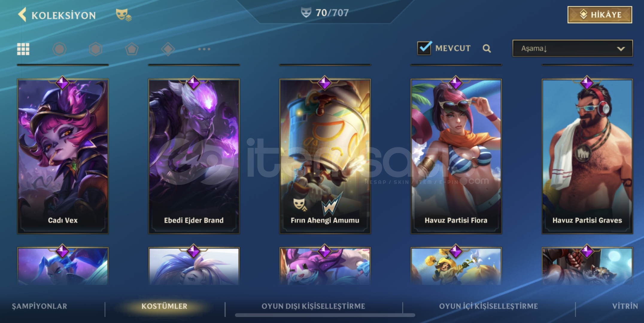Filter by the diamond rarity icon
The height and width of the screenshot is (323, 644).
[x=168, y=49]
